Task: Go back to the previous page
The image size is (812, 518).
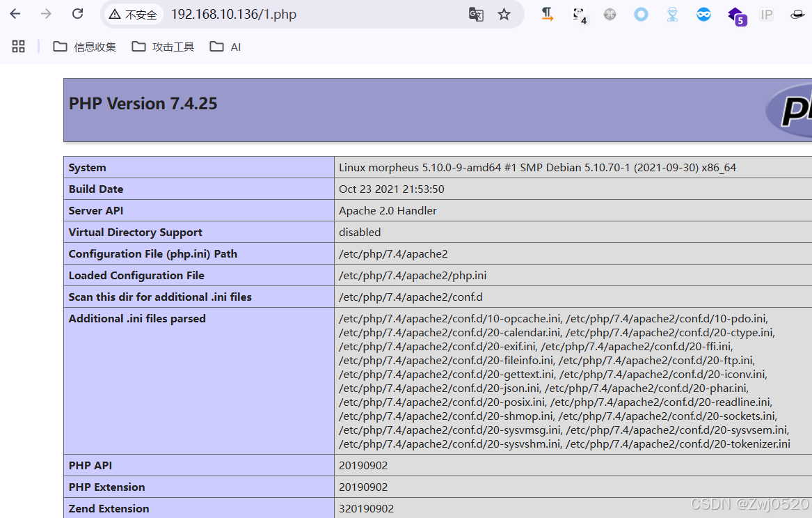Action: (15, 14)
